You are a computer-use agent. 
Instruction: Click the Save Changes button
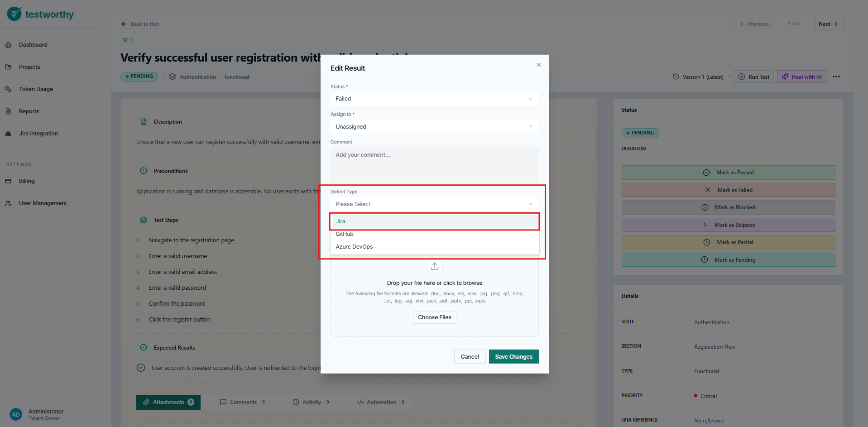(x=513, y=357)
